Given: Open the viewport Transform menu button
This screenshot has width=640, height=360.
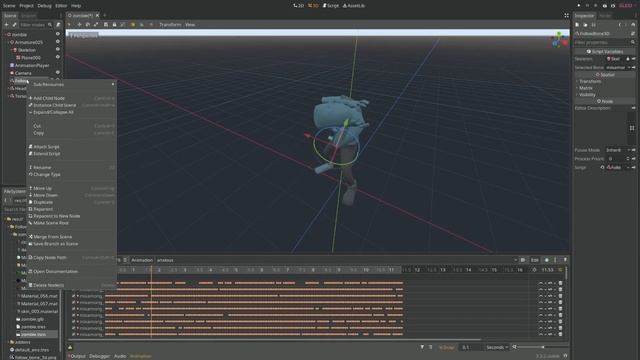Looking at the screenshot, I should (x=170, y=24).
